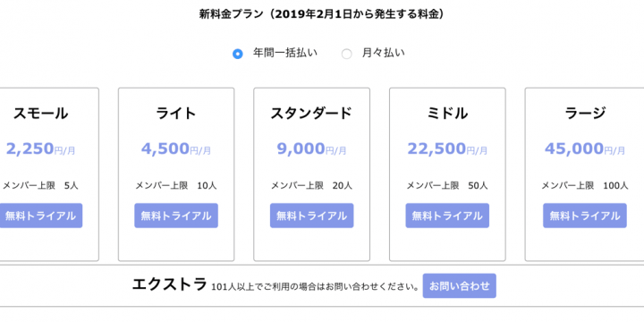Click the 22,500円/月 price
Screen dimensions: 644x322
click(x=447, y=148)
